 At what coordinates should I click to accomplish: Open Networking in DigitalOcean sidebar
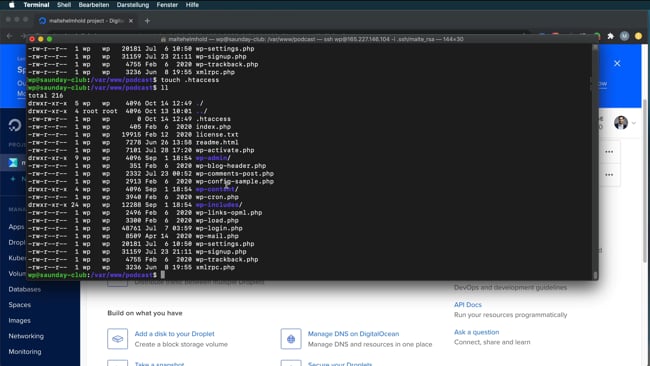click(x=26, y=336)
